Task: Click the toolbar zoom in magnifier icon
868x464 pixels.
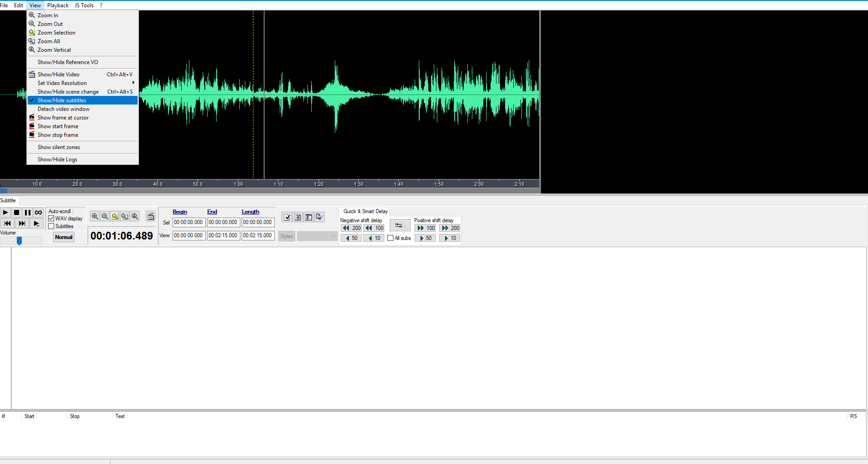Action: 94,216
